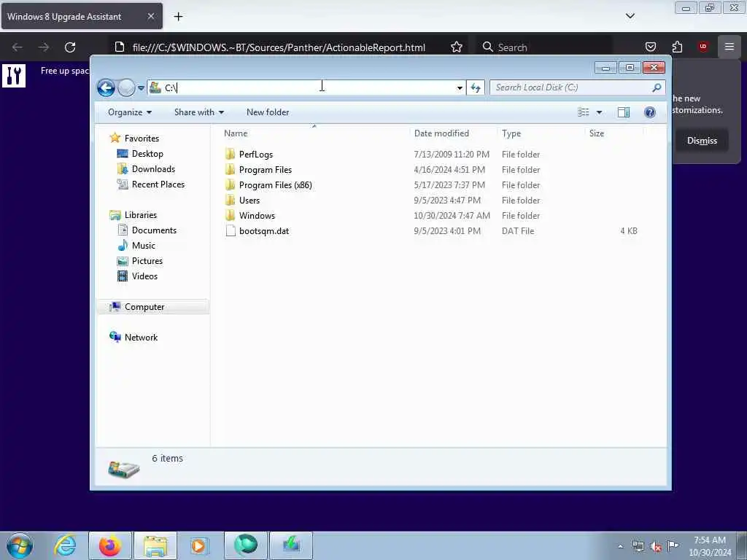Open Windows Explorer taskbar button
This screenshot has height=560, width=747.
click(x=155, y=545)
